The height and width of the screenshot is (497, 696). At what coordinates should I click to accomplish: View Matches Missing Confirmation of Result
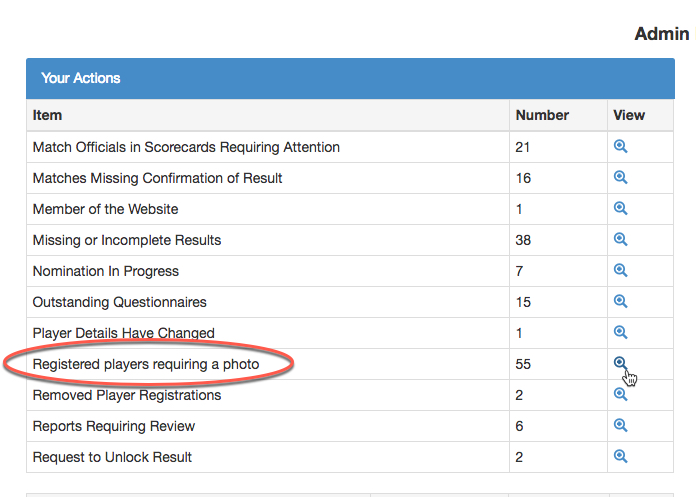tap(620, 178)
